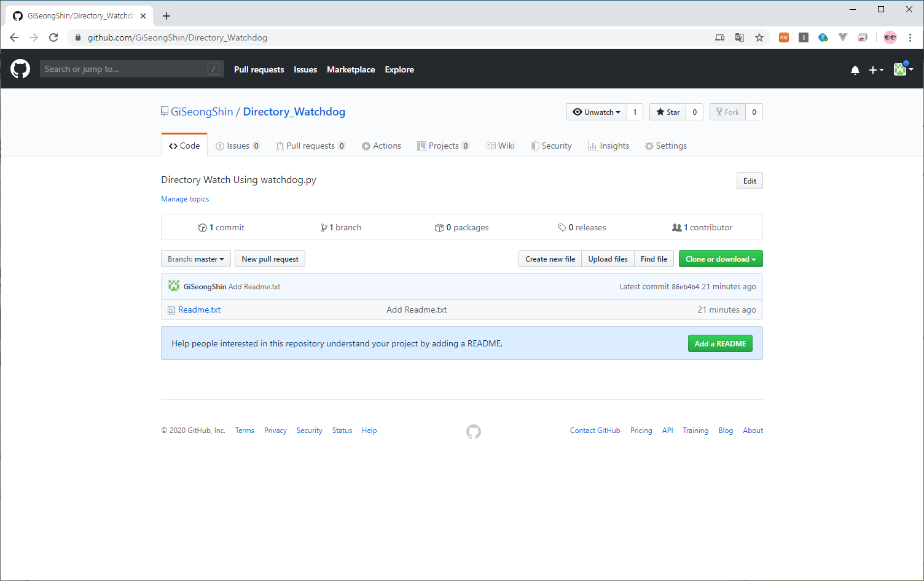View the 1 commit history
The width and height of the screenshot is (924, 581).
click(x=221, y=227)
